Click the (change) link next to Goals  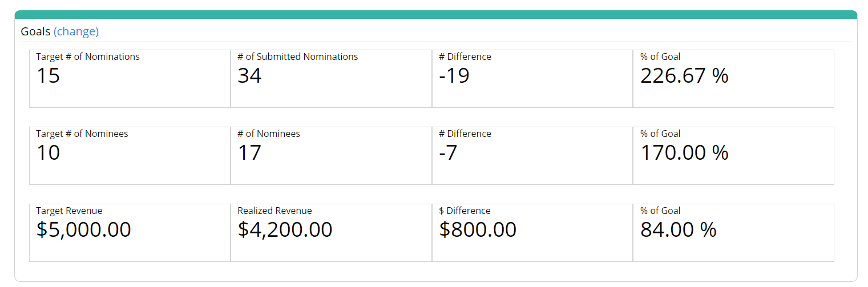click(76, 31)
